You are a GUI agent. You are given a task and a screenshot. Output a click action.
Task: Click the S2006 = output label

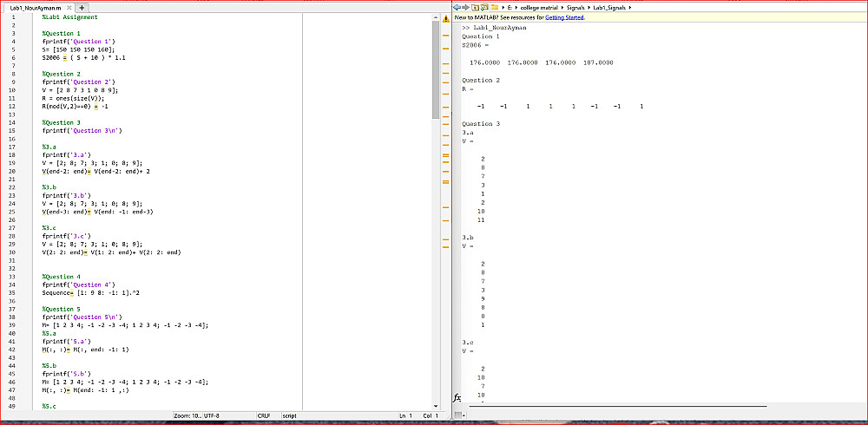coord(476,45)
